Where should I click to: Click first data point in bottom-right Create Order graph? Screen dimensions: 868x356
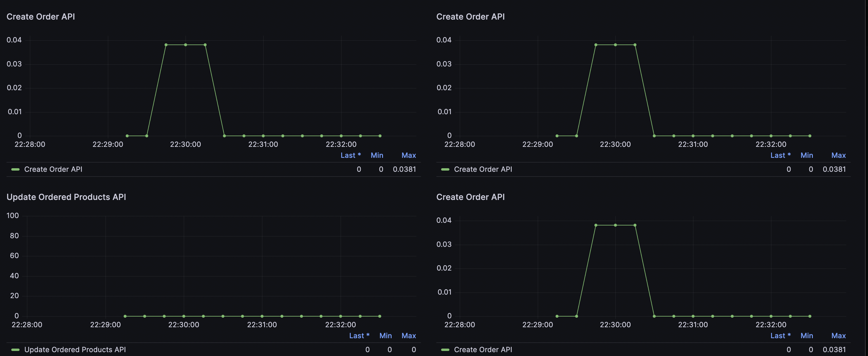pyautogui.click(x=557, y=316)
